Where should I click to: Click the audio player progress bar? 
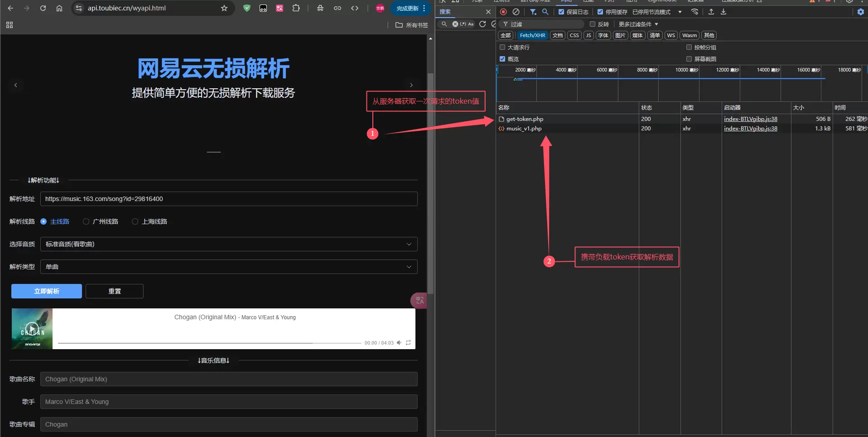tap(209, 343)
